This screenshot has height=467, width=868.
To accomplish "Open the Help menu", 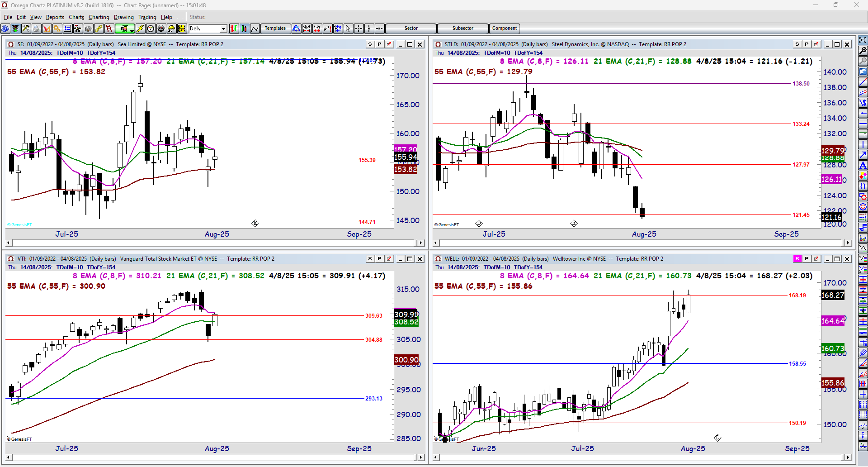I will click(x=166, y=17).
